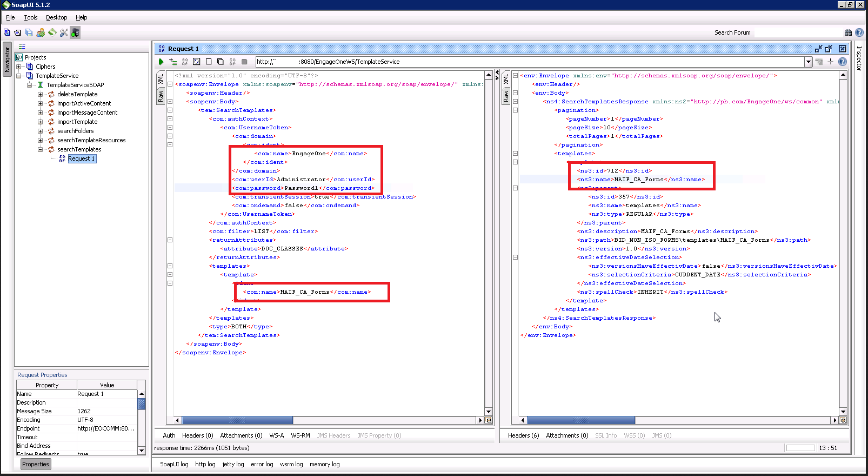The image size is (868, 476).
Task: Click the add-to-TestCase plus list icon
Action: [x=173, y=62]
